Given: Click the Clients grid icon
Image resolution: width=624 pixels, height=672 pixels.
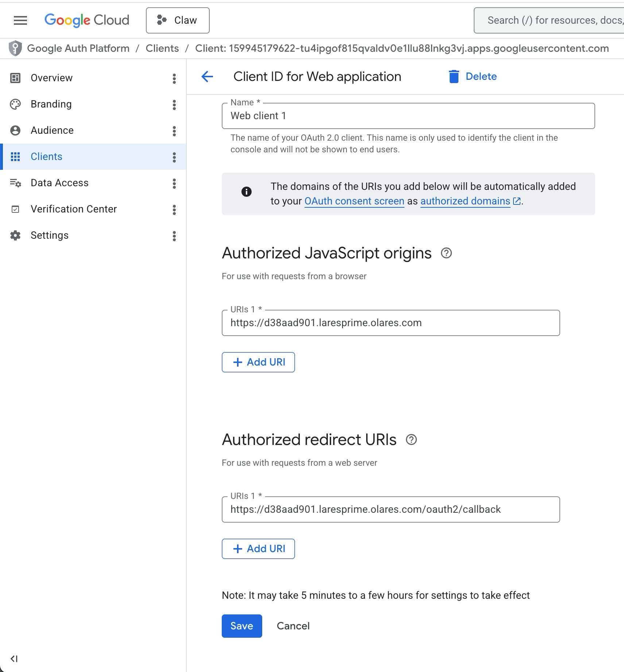Looking at the screenshot, I should [15, 157].
